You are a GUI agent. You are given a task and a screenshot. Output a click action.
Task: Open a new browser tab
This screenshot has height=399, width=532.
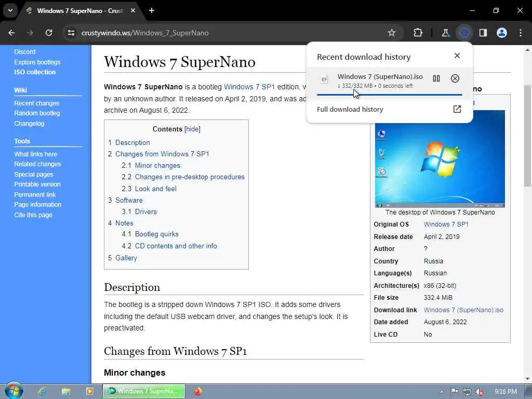pos(152,10)
